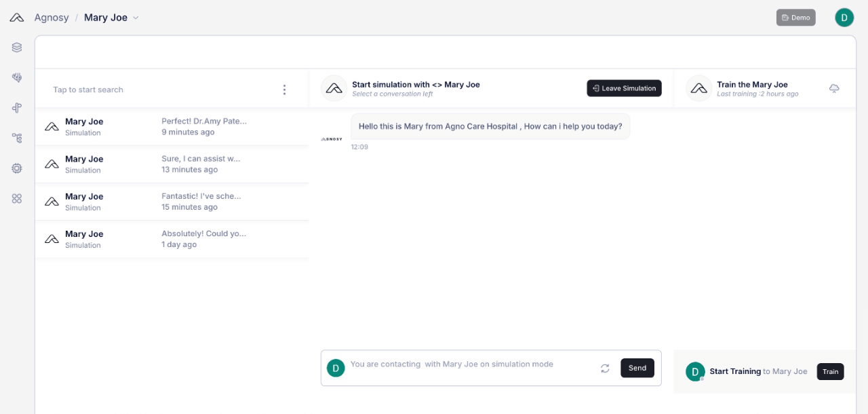Expand the Mary Joe dropdown in breadcrumb
This screenshot has height=414, width=868.
click(x=136, y=18)
